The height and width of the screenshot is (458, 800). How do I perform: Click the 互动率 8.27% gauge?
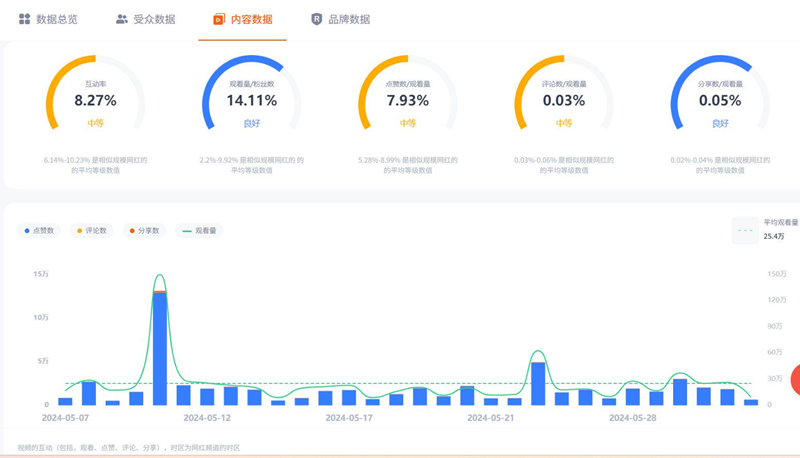95,98
